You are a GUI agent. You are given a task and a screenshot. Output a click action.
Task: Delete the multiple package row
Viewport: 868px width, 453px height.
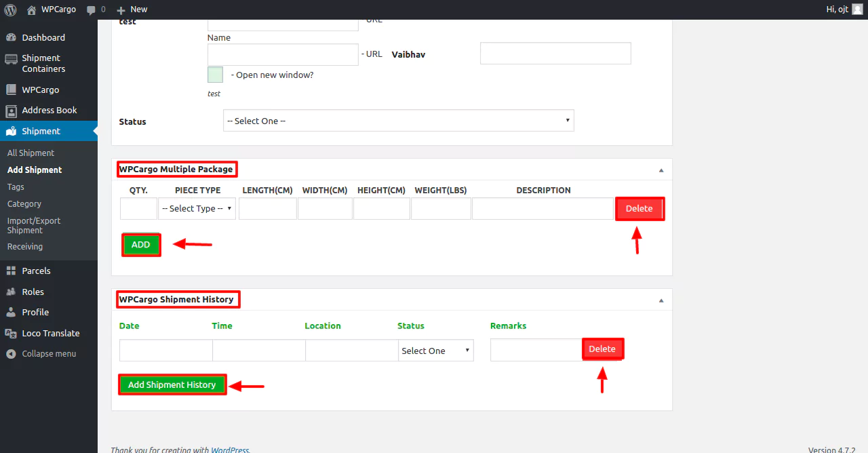coord(639,209)
